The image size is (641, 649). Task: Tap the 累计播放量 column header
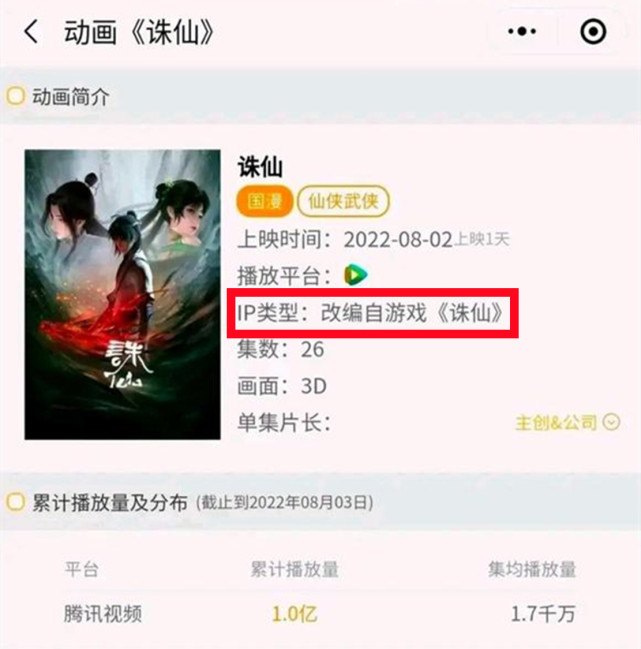294,569
